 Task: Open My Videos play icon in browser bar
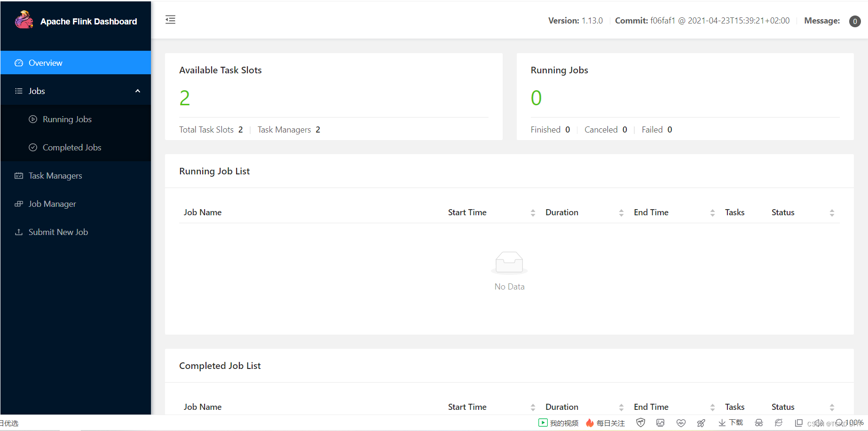543,423
